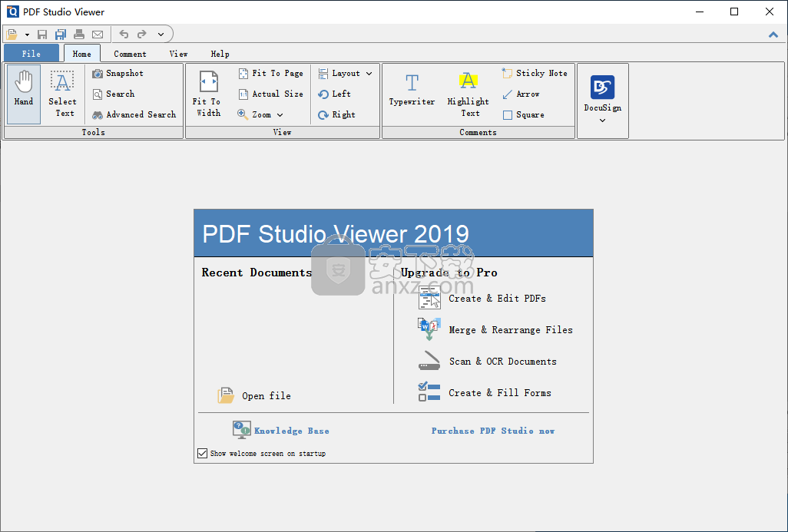Screen dimensions: 788x532
Task: Choose the Arrow annotation tool
Action: pyautogui.click(x=521, y=94)
